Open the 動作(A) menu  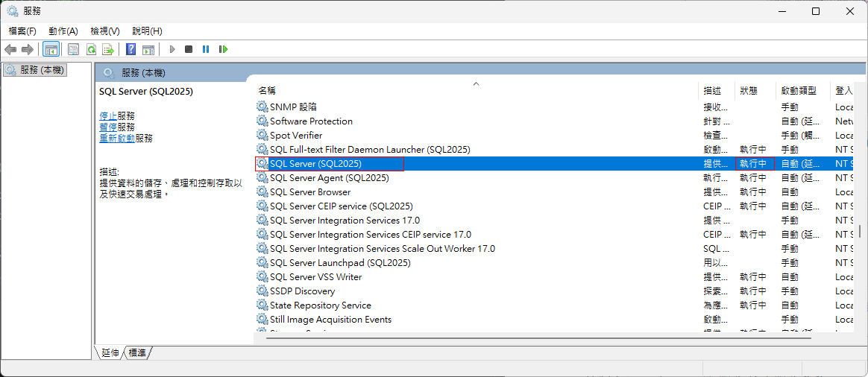[x=63, y=31]
